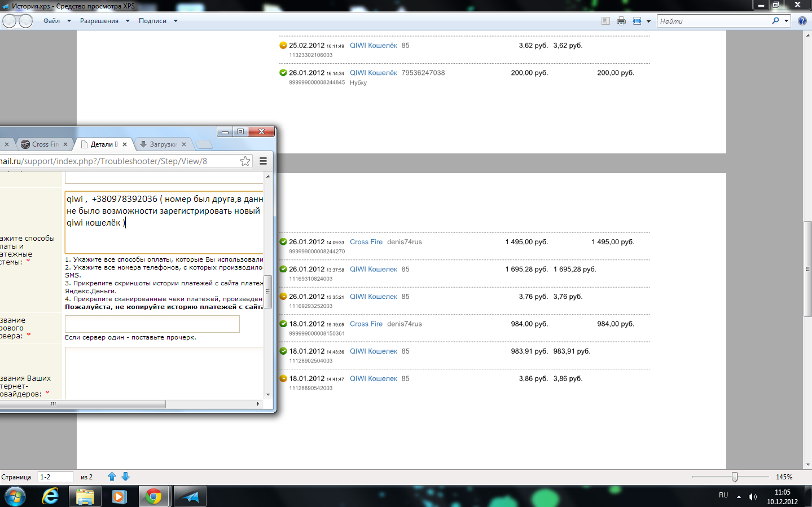Close the Cross Fire tab in Chrome
Screen dimensions: 812x507
pos(65,144)
